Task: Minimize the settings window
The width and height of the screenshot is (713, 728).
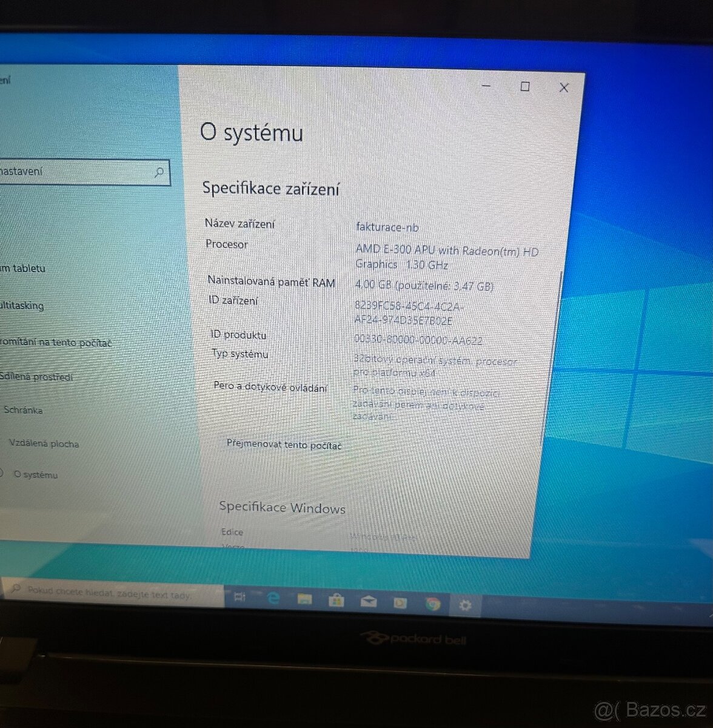Action: click(486, 86)
